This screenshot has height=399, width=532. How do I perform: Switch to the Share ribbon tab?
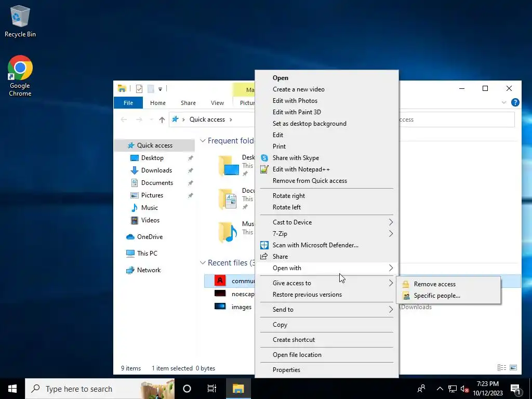tap(188, 103)
